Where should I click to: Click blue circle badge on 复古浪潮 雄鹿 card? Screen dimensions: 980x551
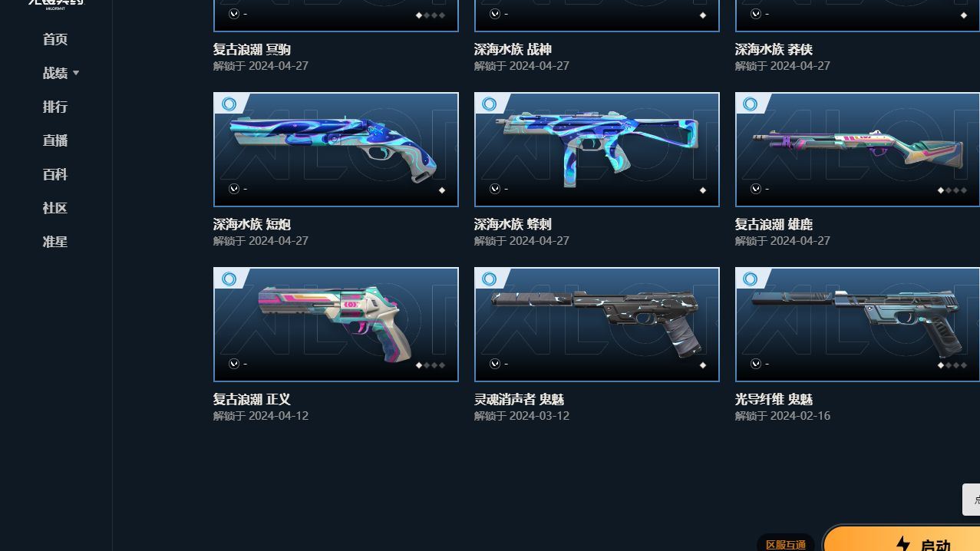pos(751,104)
